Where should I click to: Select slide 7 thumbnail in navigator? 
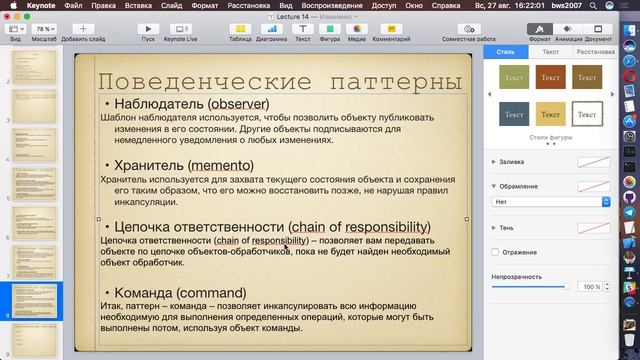coord(34,262)
